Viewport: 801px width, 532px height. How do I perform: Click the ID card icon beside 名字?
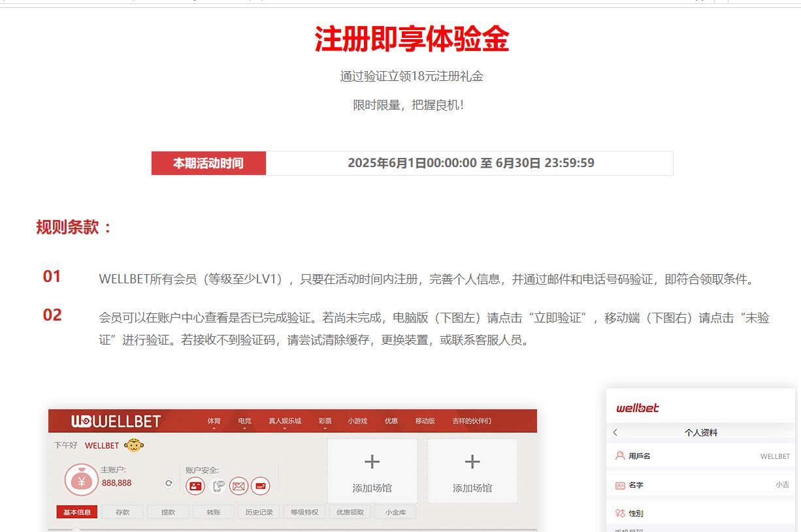(620, 485)
